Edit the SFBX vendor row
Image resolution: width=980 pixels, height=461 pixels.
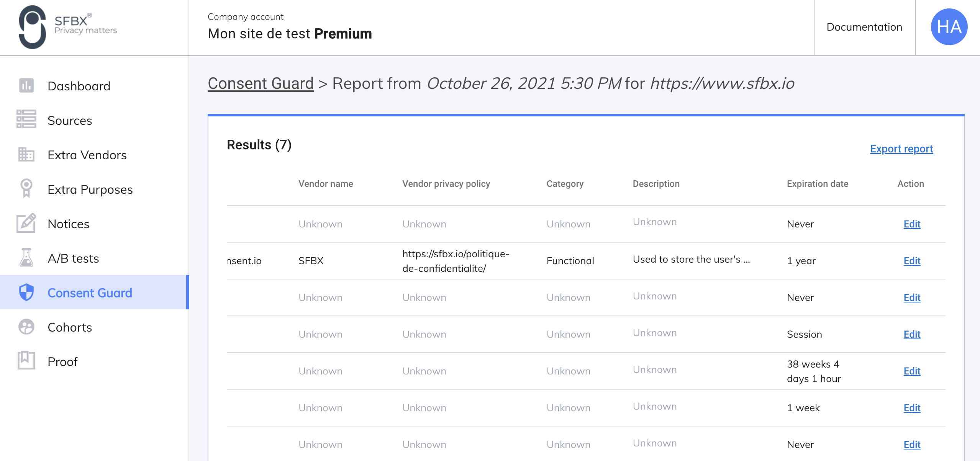click(911, 261)
